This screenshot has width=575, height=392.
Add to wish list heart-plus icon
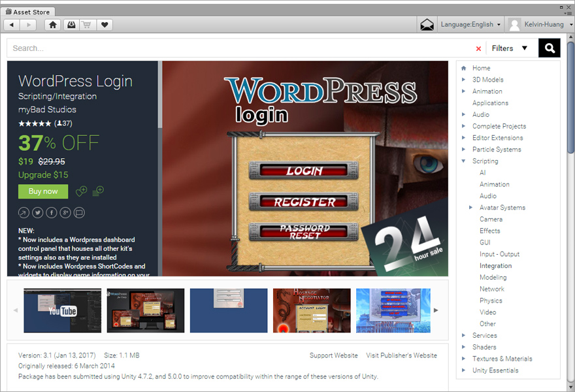81,191
